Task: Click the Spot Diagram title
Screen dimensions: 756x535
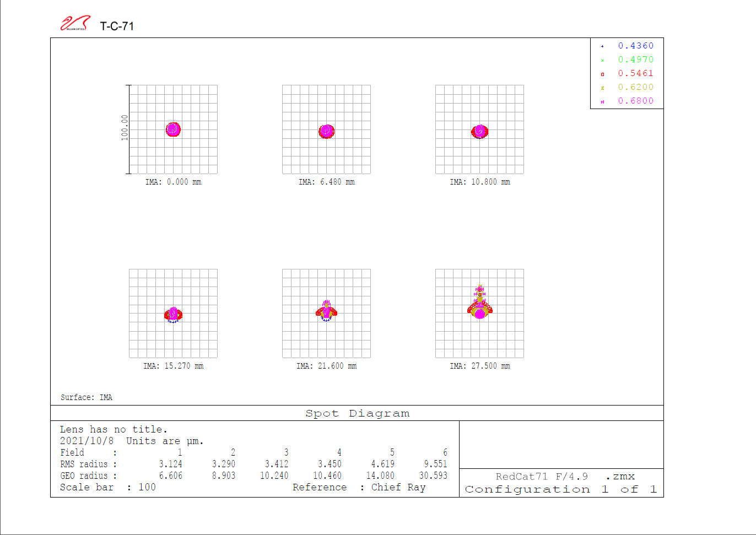Action: [x=357, y=413]
